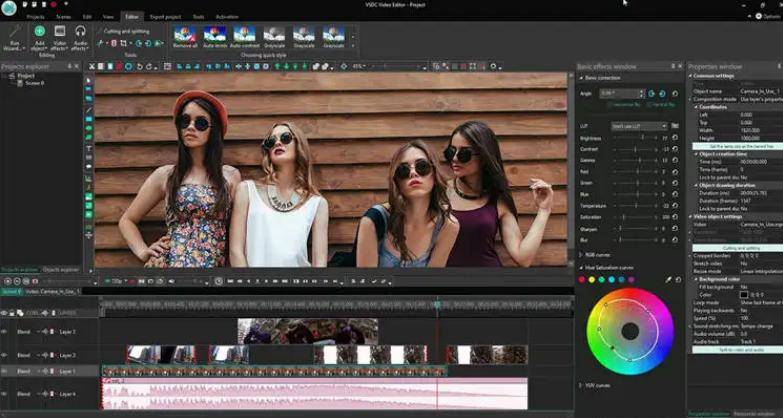Image resolution: width=783 pixels, height=418 pixels.
Task: Switch to the Export project tab
Action: point(165,17)
